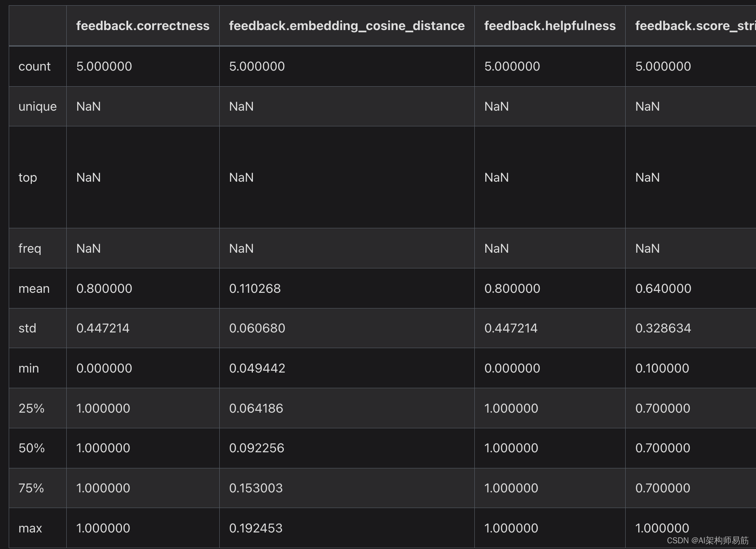756x549 pixels.
Task: Click the feedback.embedding_cosine_distance column header
Action: (346, 25)
